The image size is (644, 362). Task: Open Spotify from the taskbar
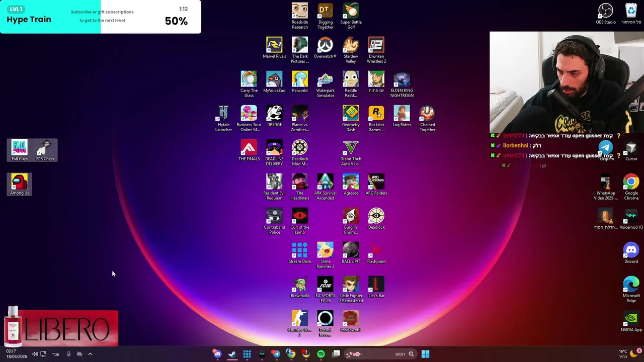tap(321, 354)
